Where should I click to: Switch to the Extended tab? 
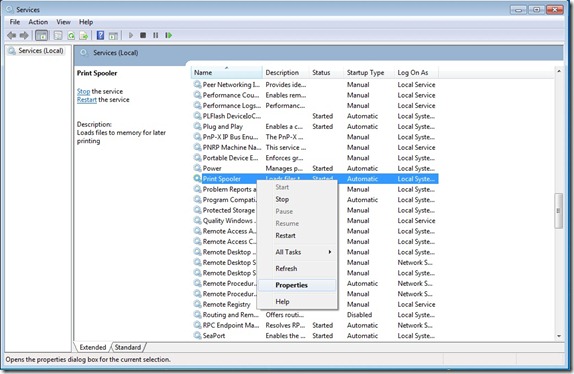click(x=93, y=347)
